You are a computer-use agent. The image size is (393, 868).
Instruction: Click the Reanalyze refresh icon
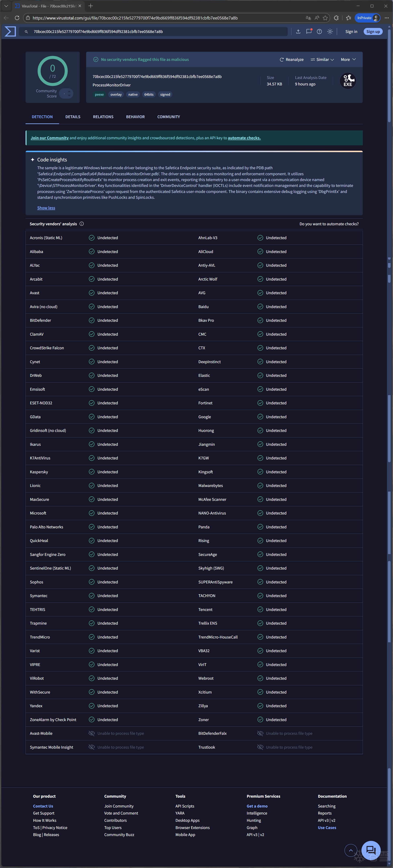pos(281,60)
